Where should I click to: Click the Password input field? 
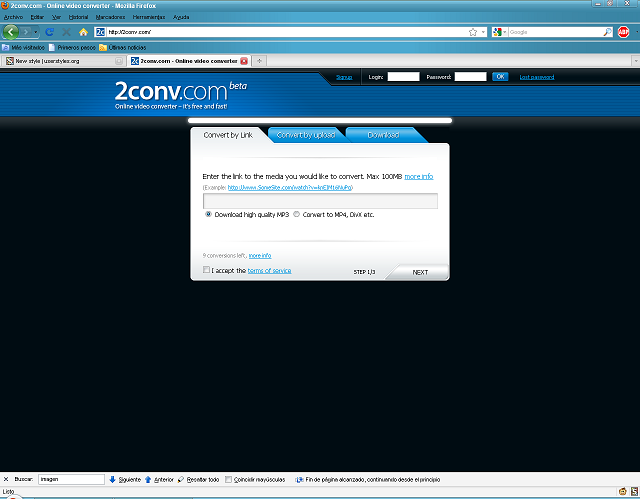pyautogui.click(x=470, y=77)
